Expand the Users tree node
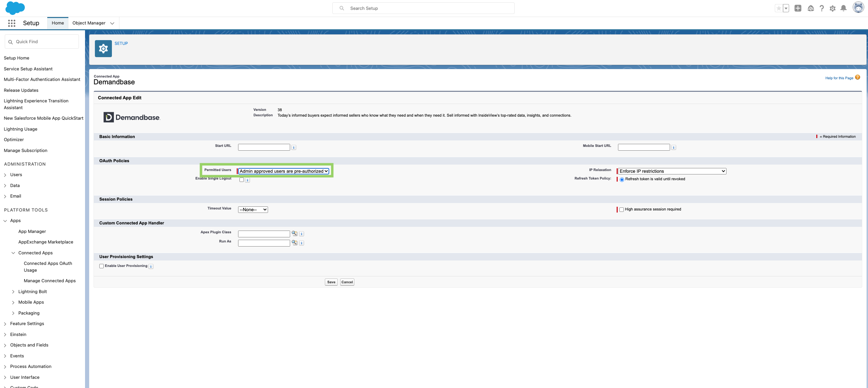The width and height of the screenshot is (868, 388). click(5, 175)
